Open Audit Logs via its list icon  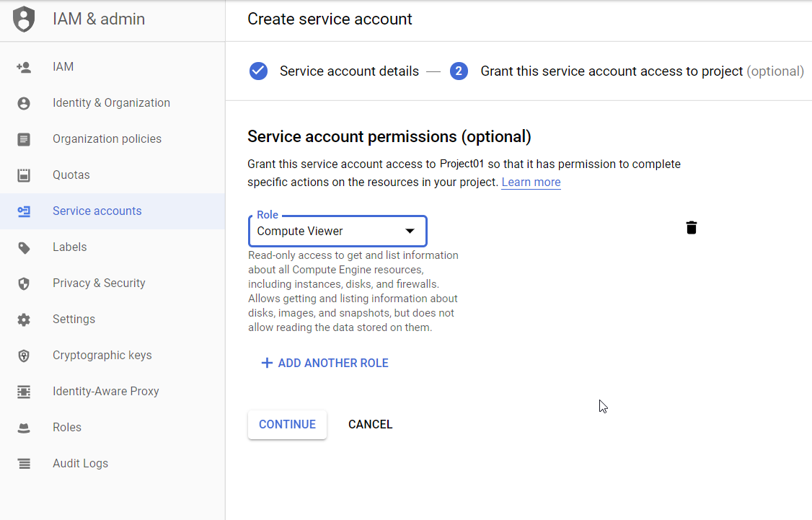pos(24,463)
